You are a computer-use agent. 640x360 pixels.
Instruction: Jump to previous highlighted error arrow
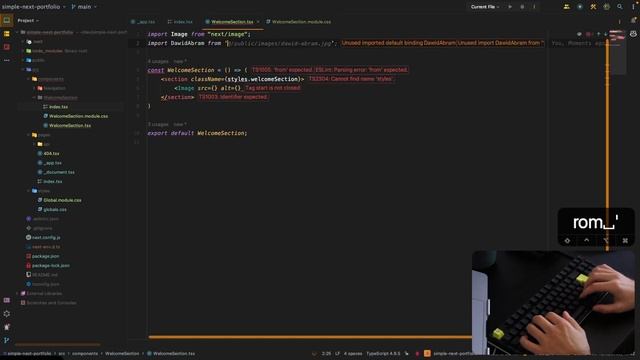point(599,34)
